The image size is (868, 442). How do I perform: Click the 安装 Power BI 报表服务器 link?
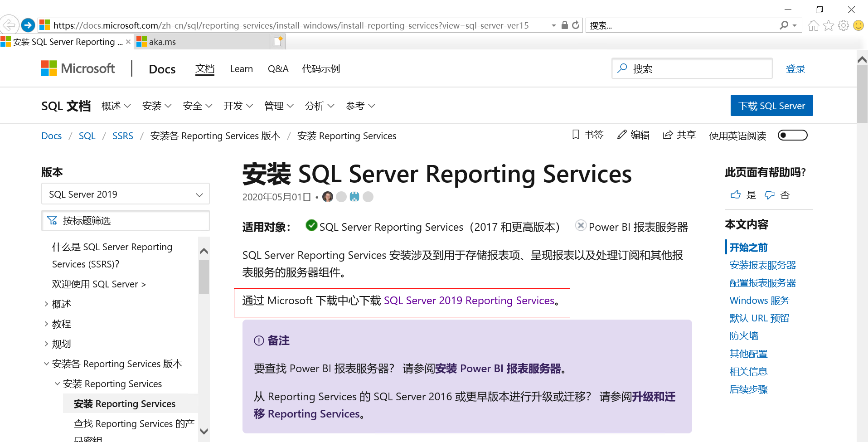tap(498, 369)
